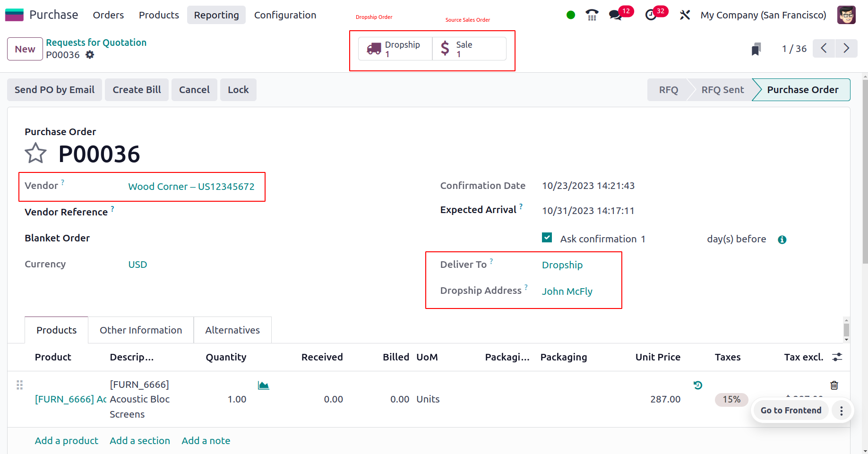Open messages via the chat bubble icon

[615, 15]
